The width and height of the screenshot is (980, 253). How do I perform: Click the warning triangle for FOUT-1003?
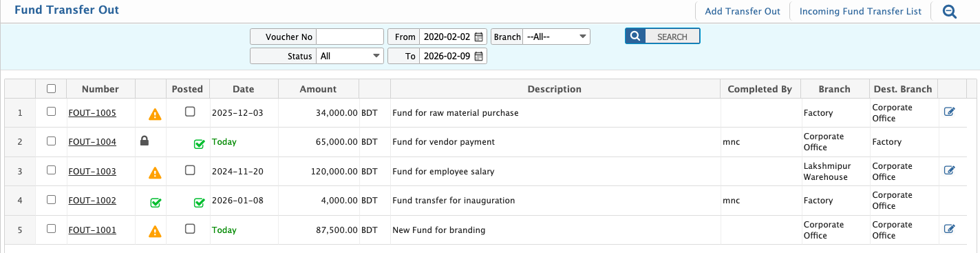[156, 172]
